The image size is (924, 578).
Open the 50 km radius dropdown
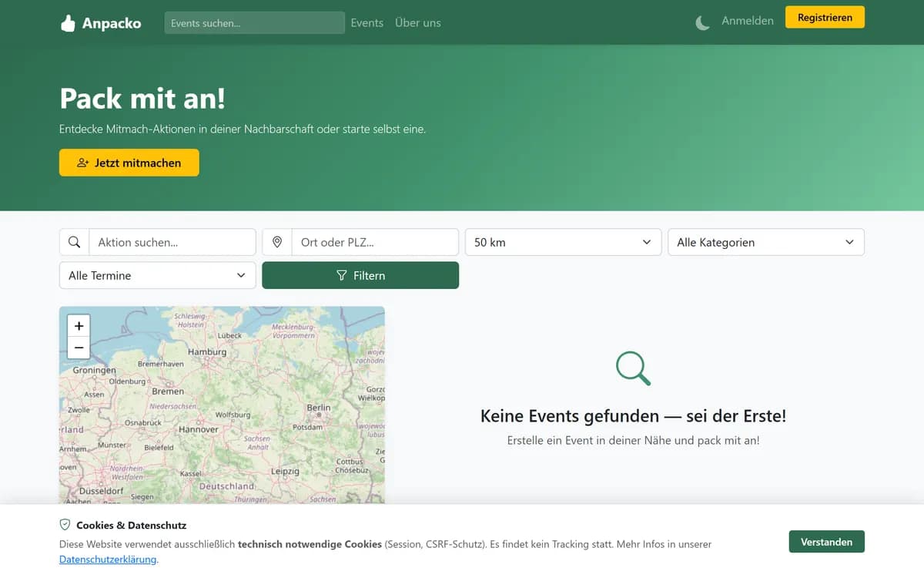coord(563,242)
